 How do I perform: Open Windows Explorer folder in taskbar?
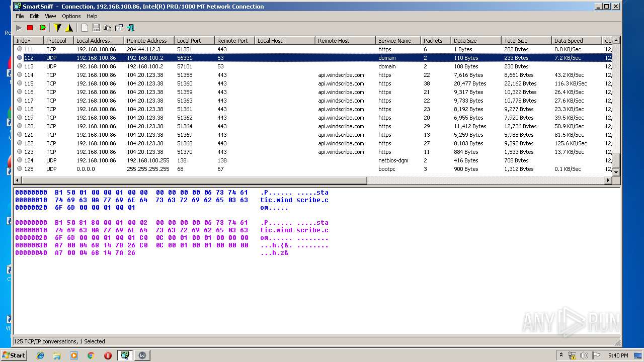pyautogui.click(x=57, y=355)
